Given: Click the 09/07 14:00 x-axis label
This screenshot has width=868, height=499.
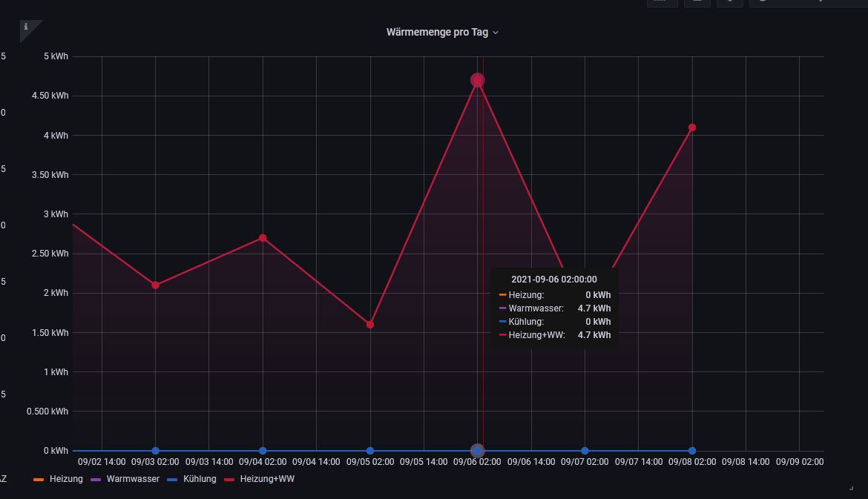Looking at the screenshot, I should [x=638, y=462].
